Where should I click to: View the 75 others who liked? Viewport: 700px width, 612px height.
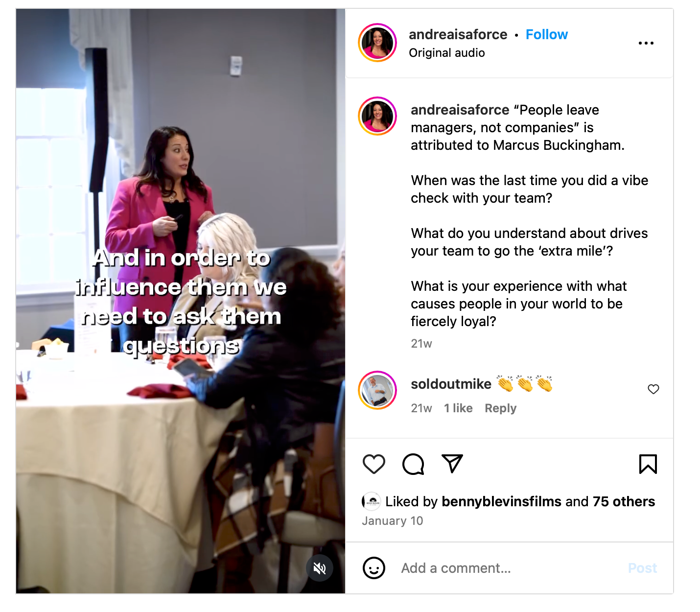[x=624, y=501]
